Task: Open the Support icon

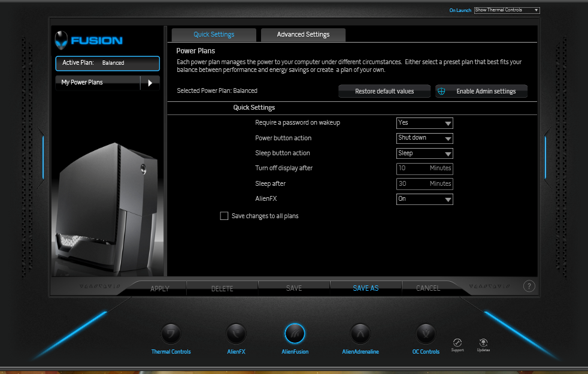Action: tap(457, 342)
